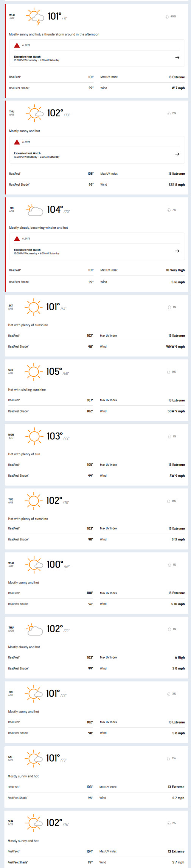Click the precipitation drop icon for Saturday 6/15
Viewport: 191px width, 868px height.
tap(169, 307)
